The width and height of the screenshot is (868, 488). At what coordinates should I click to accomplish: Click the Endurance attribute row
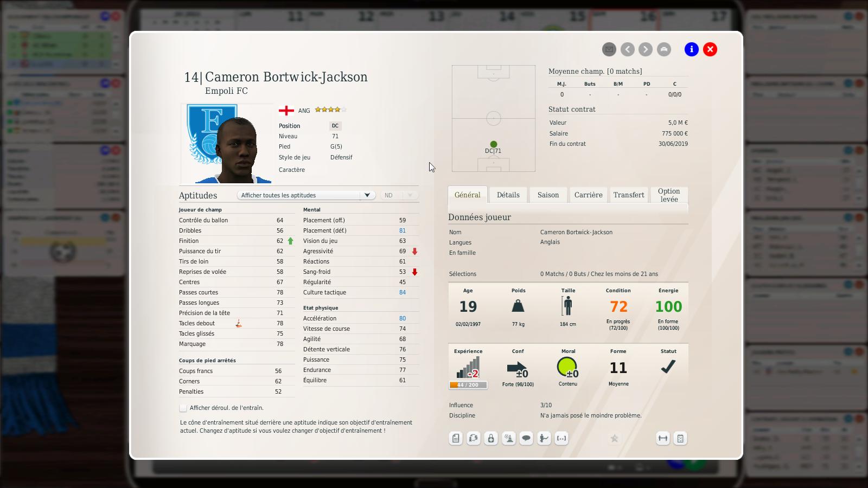click(x=361, y=370)
